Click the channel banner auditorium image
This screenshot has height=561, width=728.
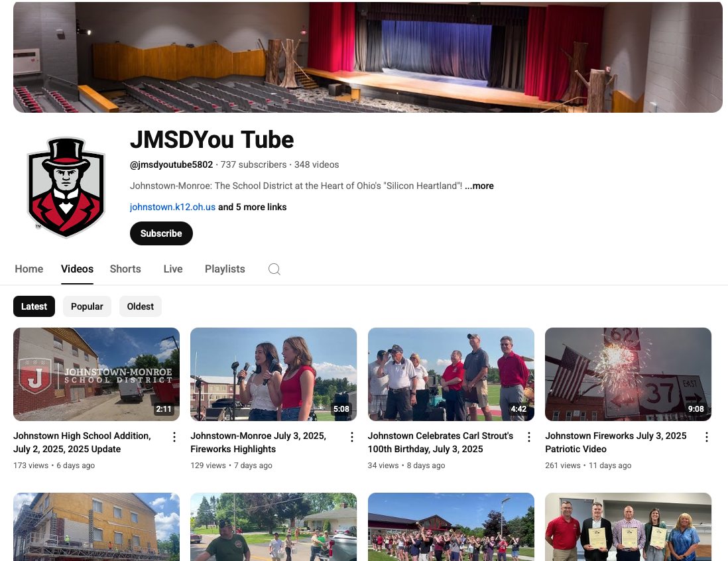click(x=368, y=57)
